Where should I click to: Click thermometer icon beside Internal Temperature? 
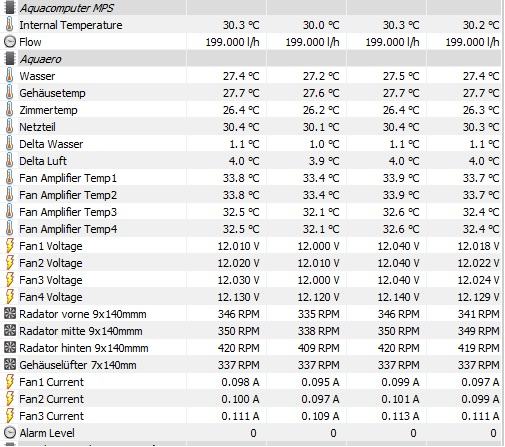pos(10,25)
